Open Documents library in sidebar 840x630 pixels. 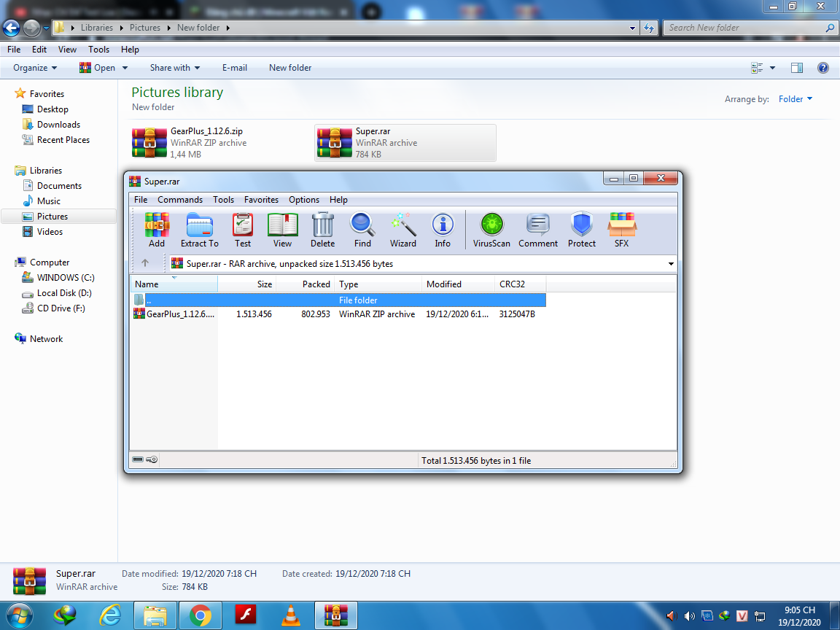[59, 186]
